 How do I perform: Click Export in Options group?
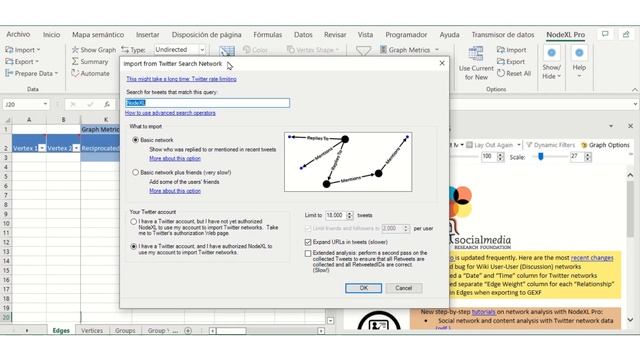(511, 62)
